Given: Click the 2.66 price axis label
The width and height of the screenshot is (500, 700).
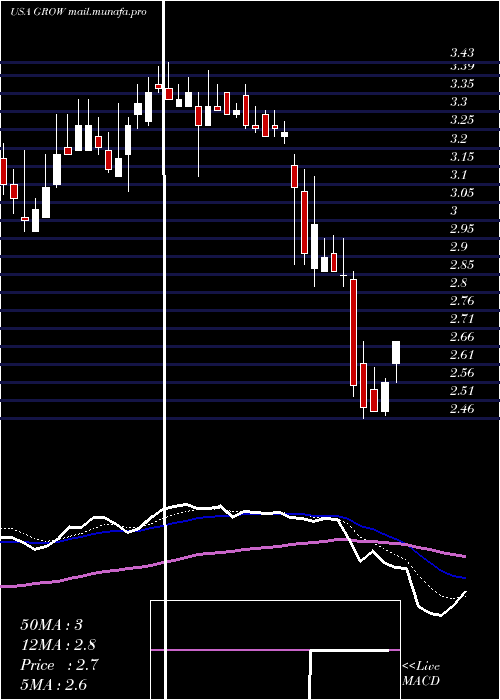Looking at the screenshot, I should click(462, 337).
